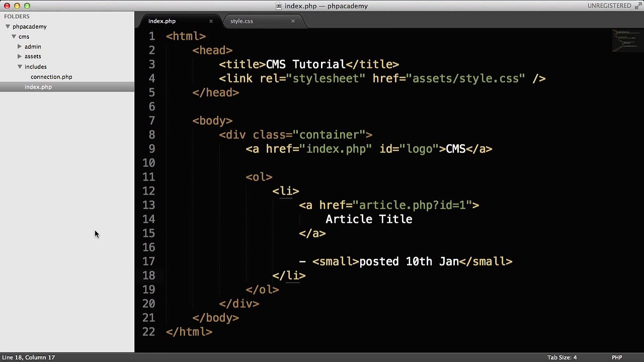This screenshot has width=644, height=362.
Task: Click the closing </head> tag on line 5
Action: tap(216, 93)
